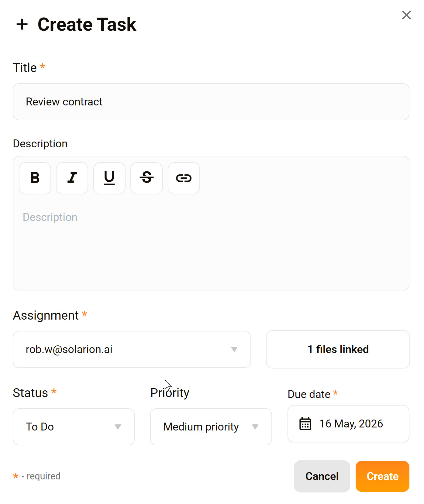
Task: Open the calendar icon for due date
Action: pyautogui.click(x=305, y=423)
